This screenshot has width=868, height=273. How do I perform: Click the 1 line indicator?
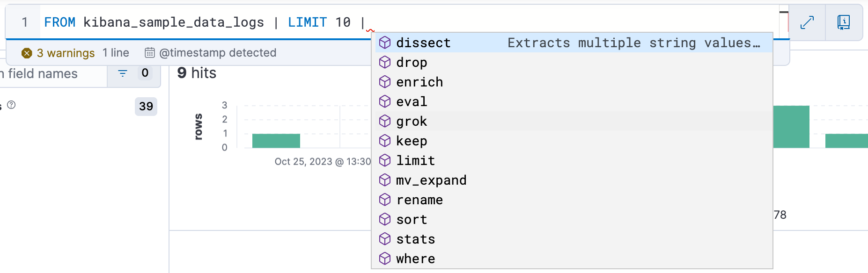coord(116,53)
